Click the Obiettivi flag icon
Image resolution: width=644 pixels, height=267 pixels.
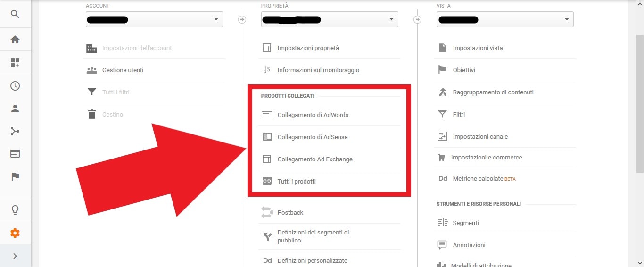point(442,69)
